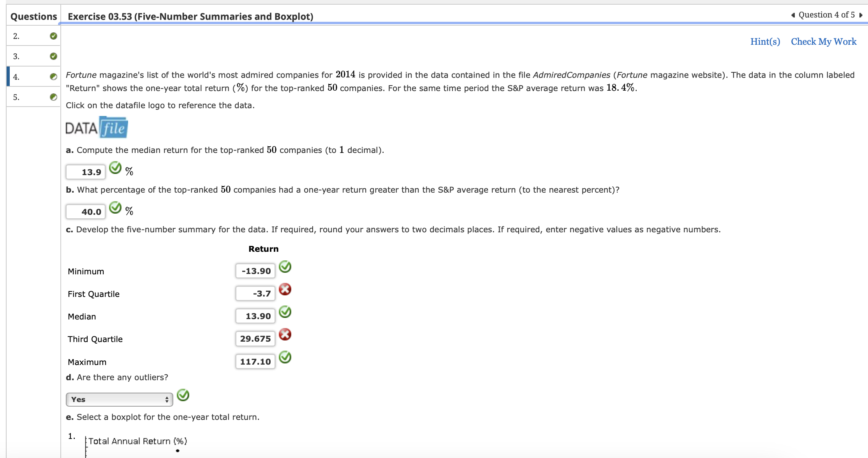The width and height of the screenshot is (868, 458).
Task: Click green check beside question 2
Action: [53, 36]
